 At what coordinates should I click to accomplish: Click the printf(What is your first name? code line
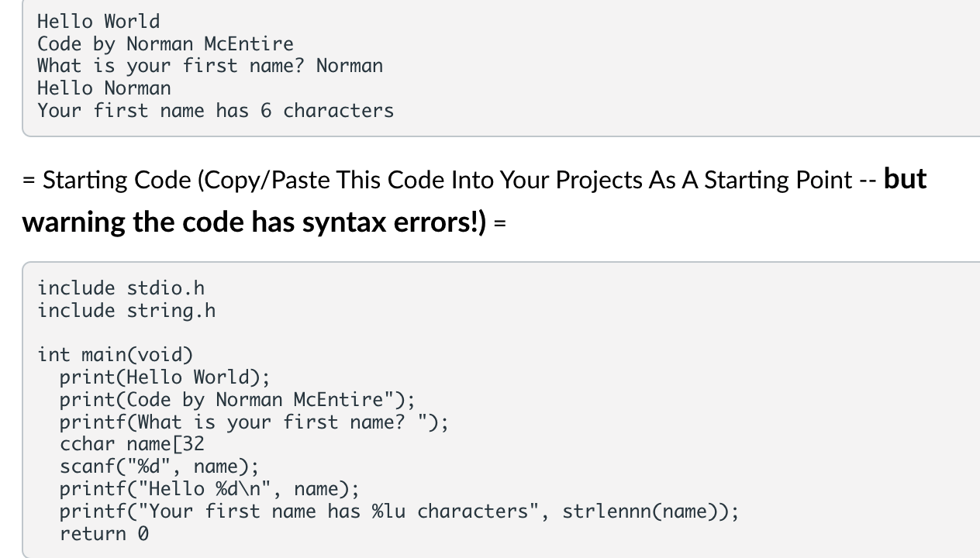[x=254, y=422]
